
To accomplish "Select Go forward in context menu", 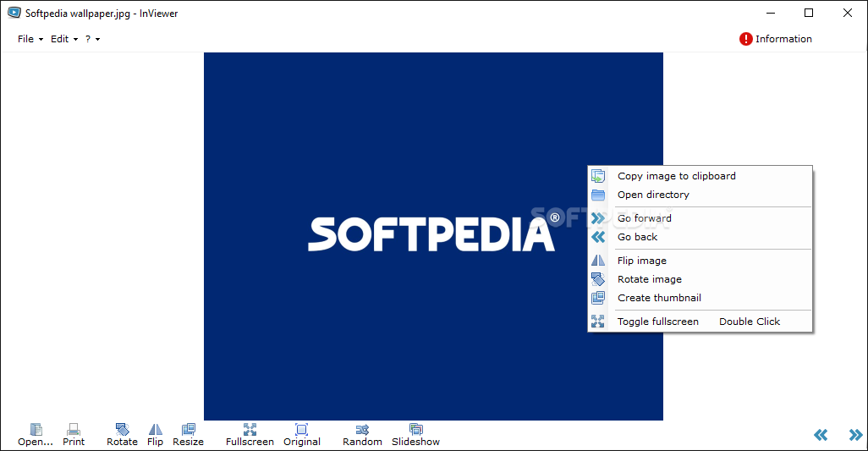I will (x=700, y=218).
